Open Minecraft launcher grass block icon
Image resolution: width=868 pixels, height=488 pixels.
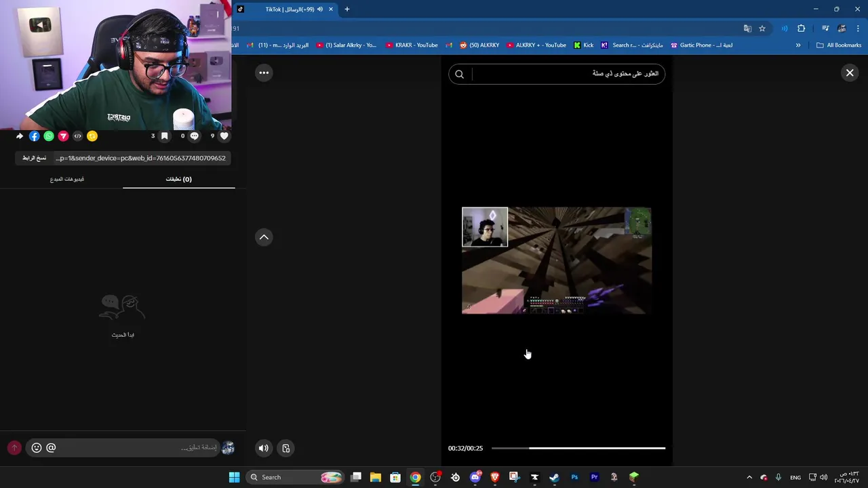coord(633,477)
